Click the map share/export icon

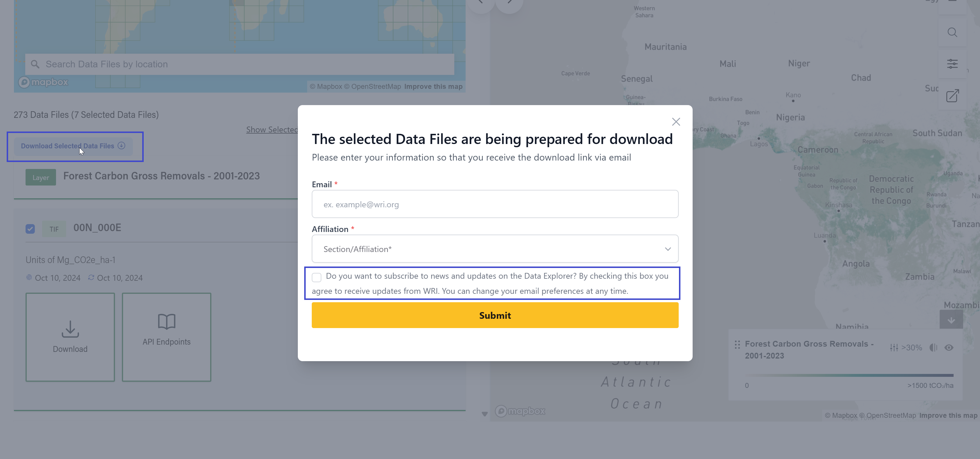952,96
